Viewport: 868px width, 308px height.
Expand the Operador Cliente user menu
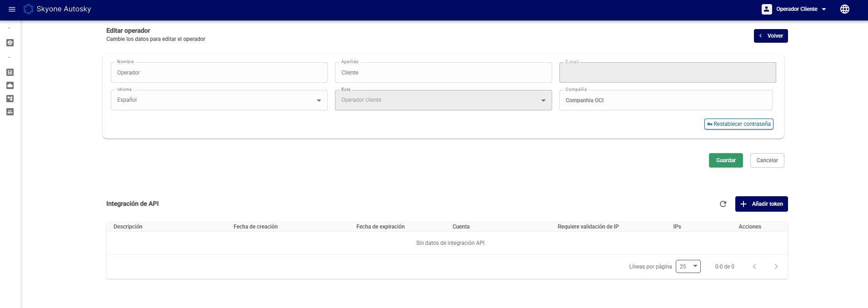(x=794, y=9)
